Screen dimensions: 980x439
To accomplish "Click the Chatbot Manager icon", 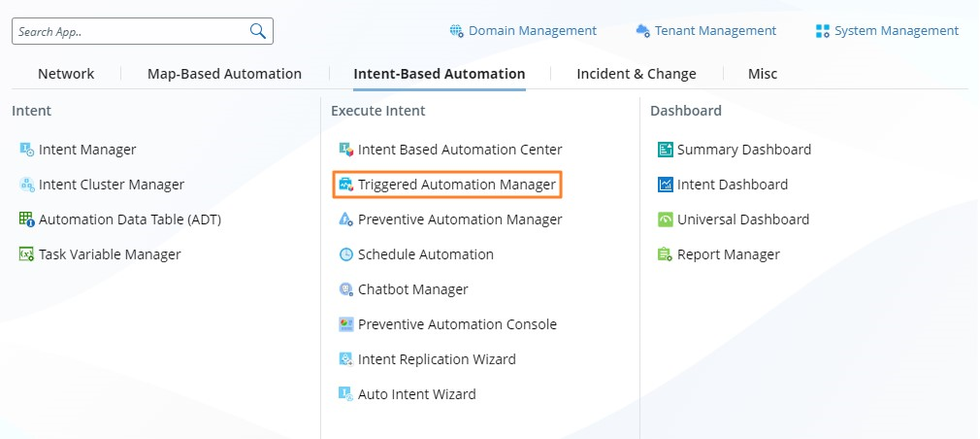I will [345, 289].
